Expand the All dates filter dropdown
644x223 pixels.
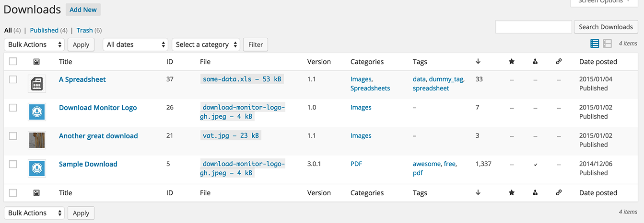(x=136, y=45)
